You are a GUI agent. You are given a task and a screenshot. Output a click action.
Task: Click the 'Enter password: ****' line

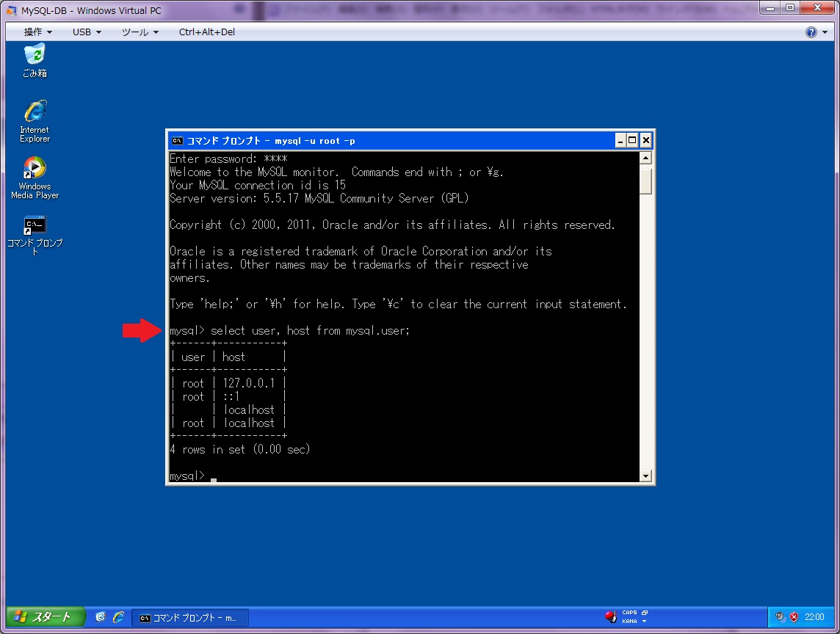[x=229, y=158]
